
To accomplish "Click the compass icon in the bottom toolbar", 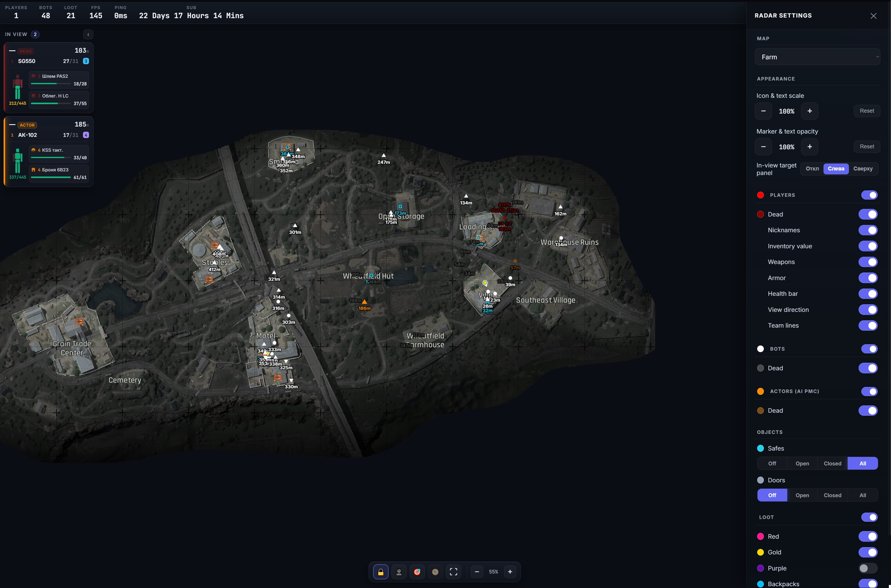I will click(435, 572).
